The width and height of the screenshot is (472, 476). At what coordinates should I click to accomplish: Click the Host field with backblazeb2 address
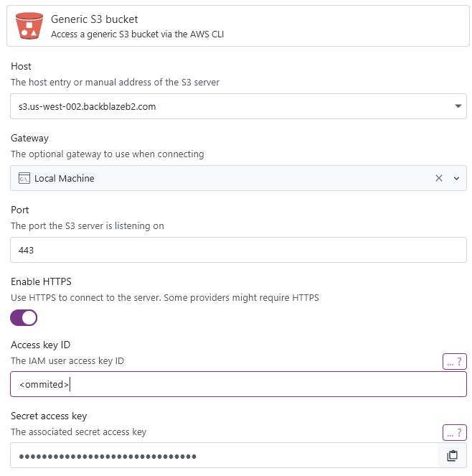click(230, 106)
